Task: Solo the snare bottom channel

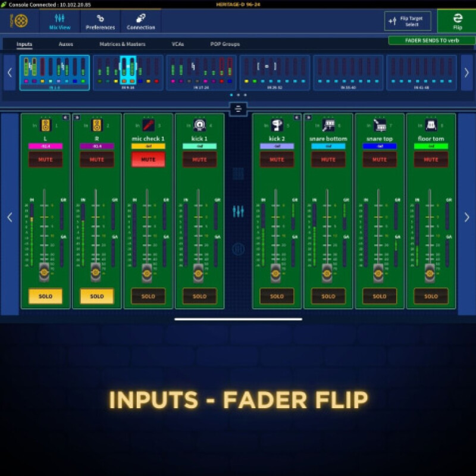Action: coord(328,296)
